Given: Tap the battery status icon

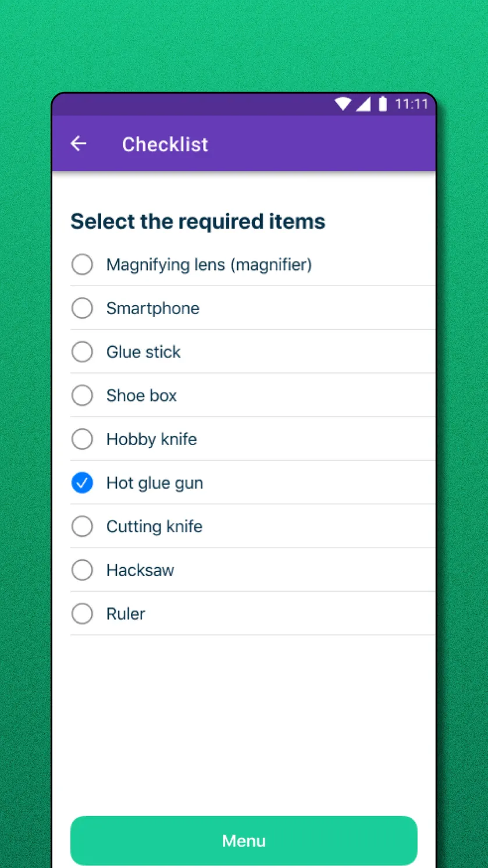Looking at the screenshot, I should (383, 104).
